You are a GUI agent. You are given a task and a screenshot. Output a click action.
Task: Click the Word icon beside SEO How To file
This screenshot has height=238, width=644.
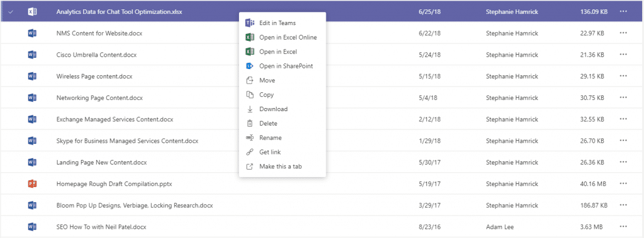(x=32, y=227)
